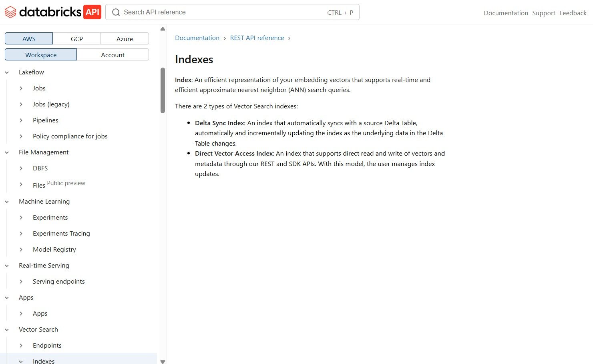Follow the Documentation breadcrumb link
The height and width of the screenshot is (364, 593).
197,38
